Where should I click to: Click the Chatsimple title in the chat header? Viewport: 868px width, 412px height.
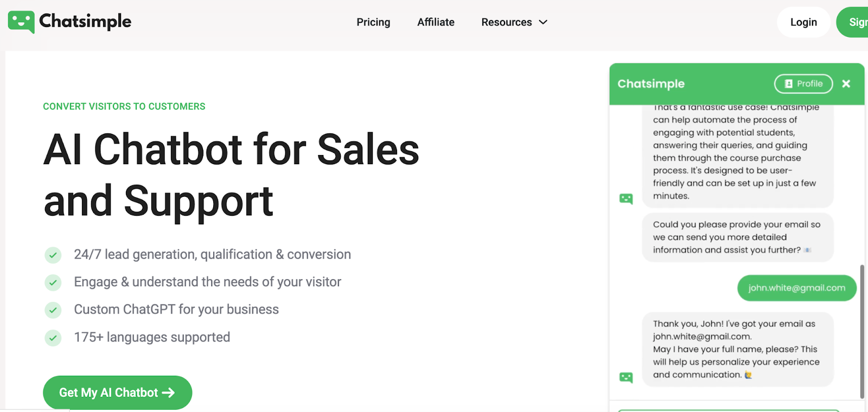(x=651, y=84)
